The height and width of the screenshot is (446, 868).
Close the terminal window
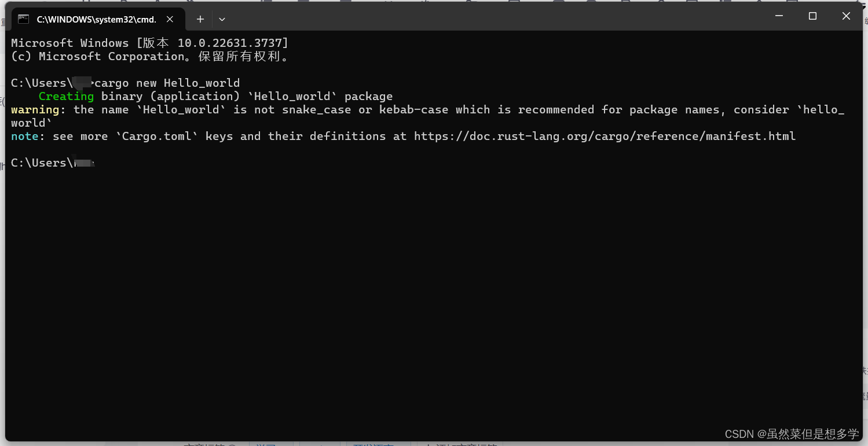point(846,16)
